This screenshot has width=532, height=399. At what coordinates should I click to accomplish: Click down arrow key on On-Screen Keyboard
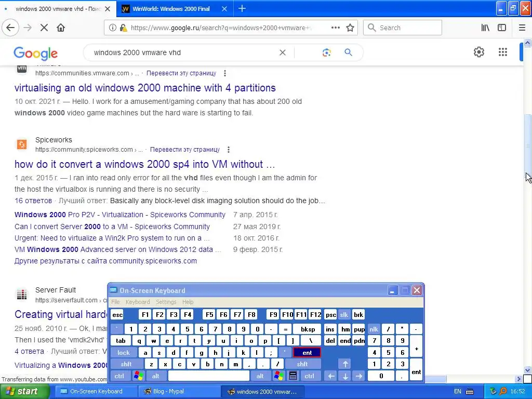coord(345,376)
